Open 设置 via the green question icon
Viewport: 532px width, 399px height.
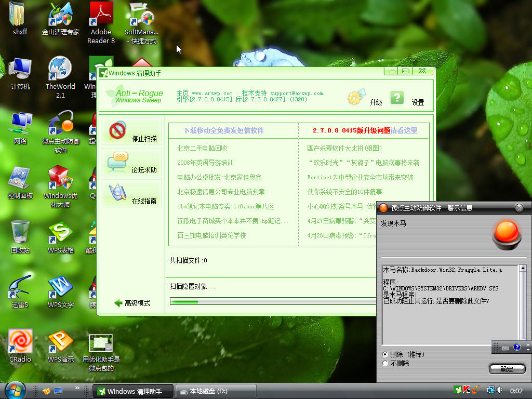(x=397, y=98)
